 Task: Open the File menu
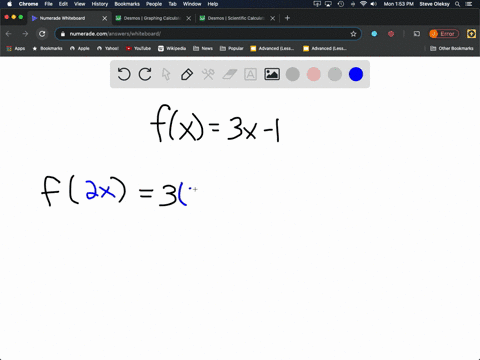[x=49, y=4]
